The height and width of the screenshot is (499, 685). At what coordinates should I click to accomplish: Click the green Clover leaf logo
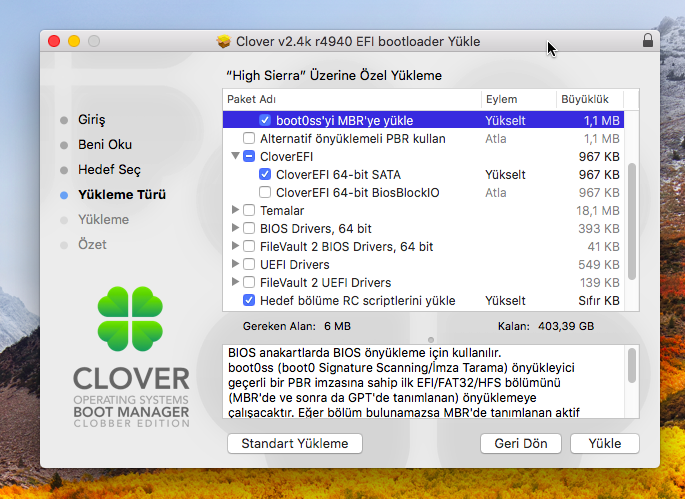pyautogui.click(x=130, y=319)
